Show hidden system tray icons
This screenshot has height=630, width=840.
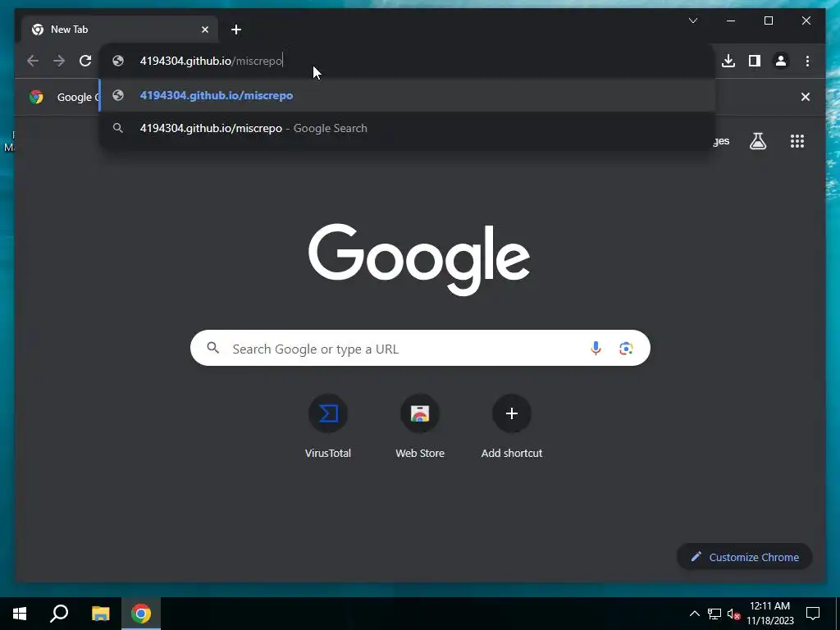tap(694, 614)
